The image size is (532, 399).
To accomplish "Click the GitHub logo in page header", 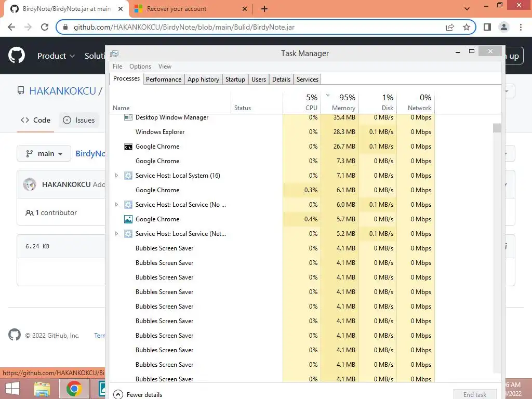I will click(x=17, y=55).
